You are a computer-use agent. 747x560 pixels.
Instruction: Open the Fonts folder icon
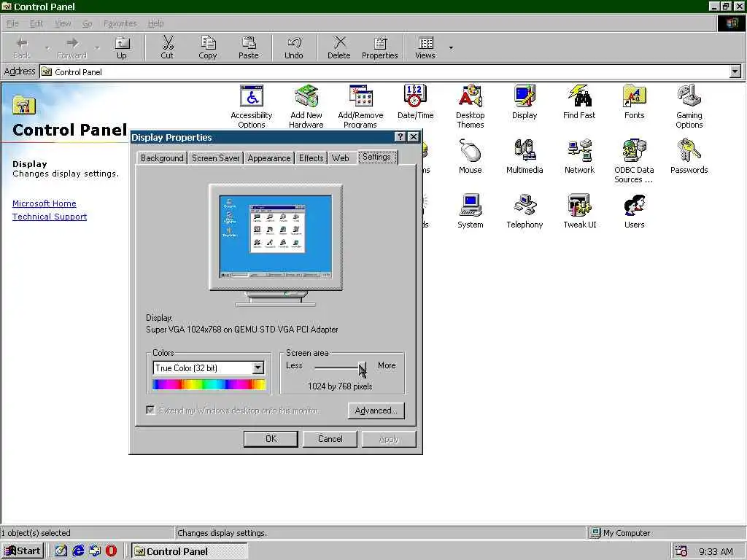[x=634, y=101]
